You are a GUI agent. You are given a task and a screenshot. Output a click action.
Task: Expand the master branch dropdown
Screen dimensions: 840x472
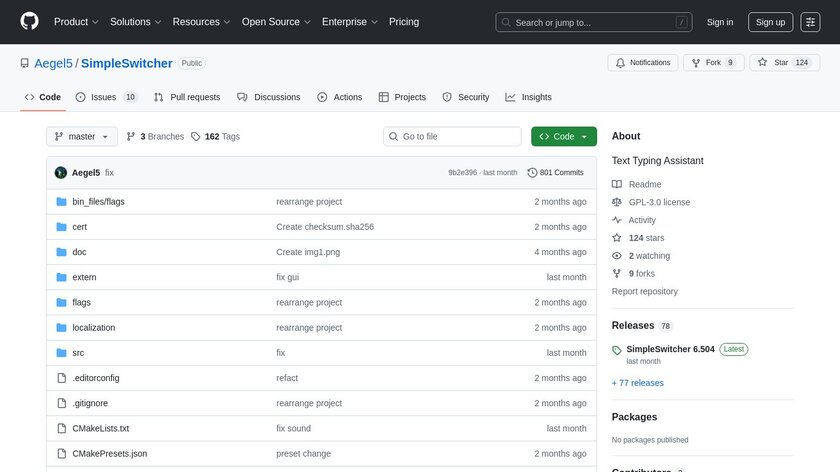pyautogui.click(x=82, y=137)
